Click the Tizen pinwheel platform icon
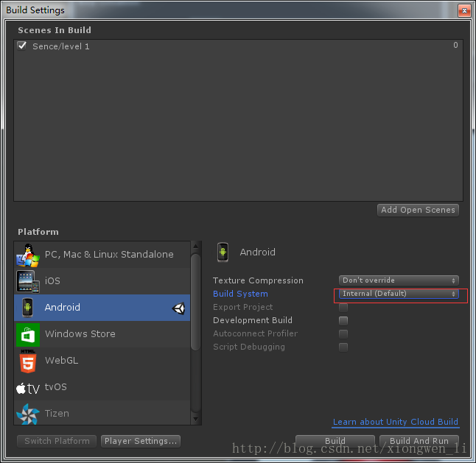This screenshot has height=463, width=476. [28, 414]
